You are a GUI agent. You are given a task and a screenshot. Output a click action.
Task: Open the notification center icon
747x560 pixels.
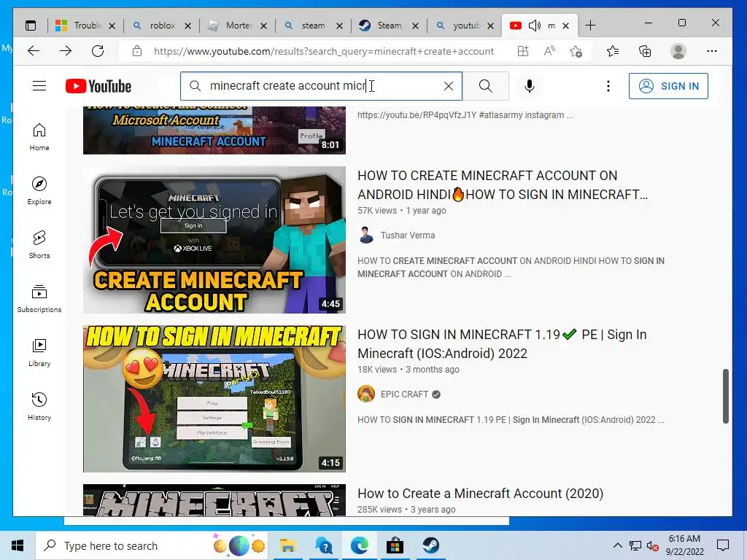(723, 545)
